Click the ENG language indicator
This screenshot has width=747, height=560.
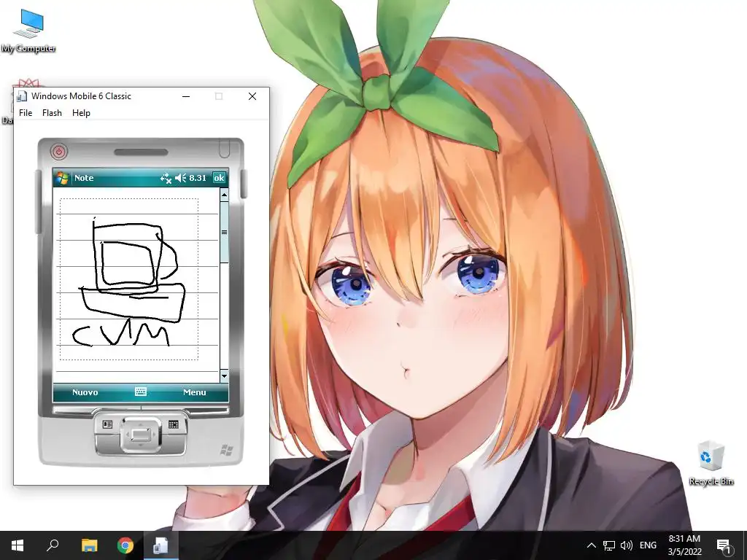[648, 545]
